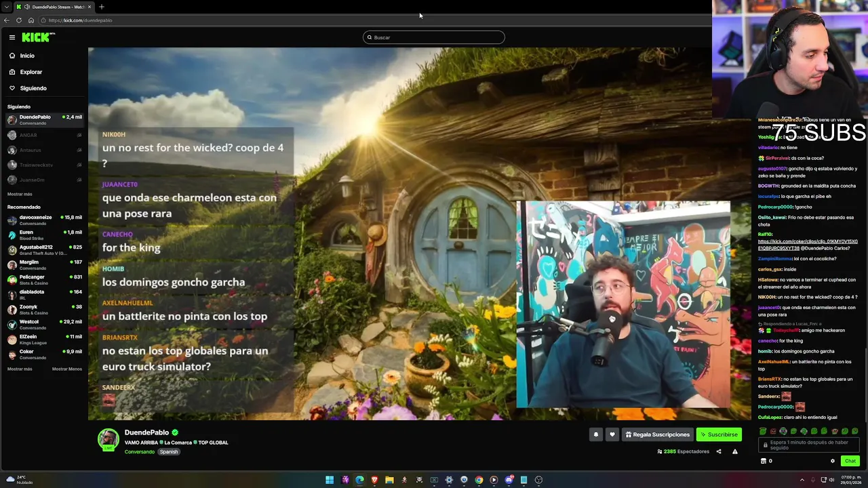Open recommended channel davooxeneize

point(44,220)
